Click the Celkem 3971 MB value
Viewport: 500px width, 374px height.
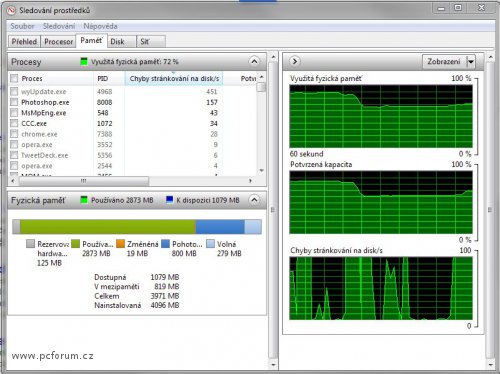(165, 296)
